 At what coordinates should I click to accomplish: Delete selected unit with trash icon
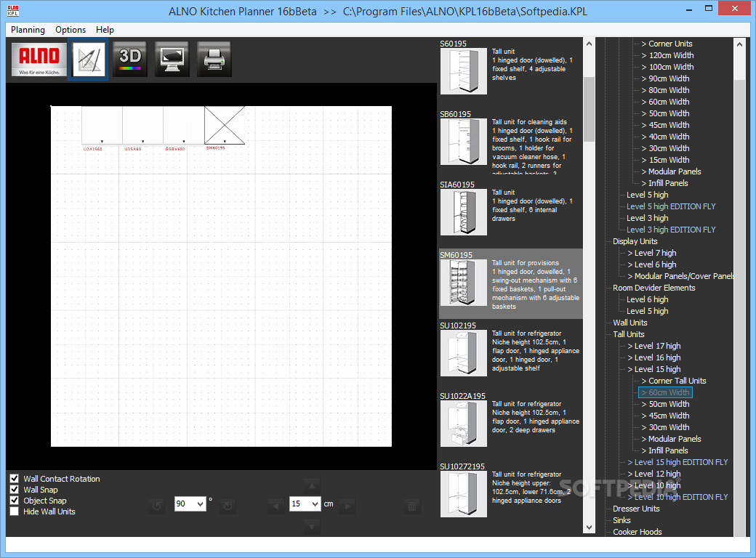412,506
